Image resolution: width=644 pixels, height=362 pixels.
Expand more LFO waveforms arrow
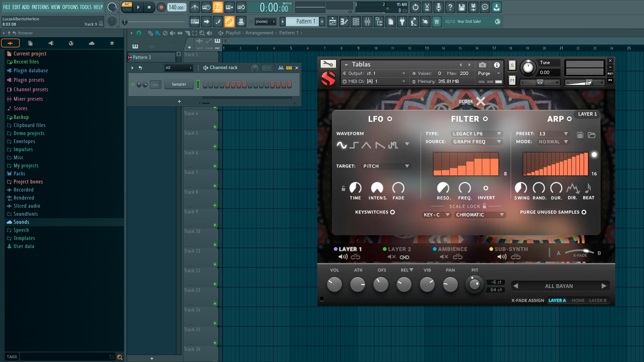click(407, 144)
